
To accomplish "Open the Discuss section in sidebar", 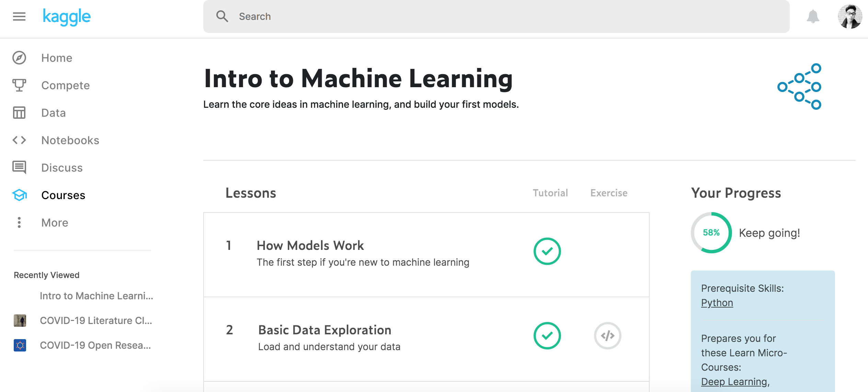I will coord(62,168).
